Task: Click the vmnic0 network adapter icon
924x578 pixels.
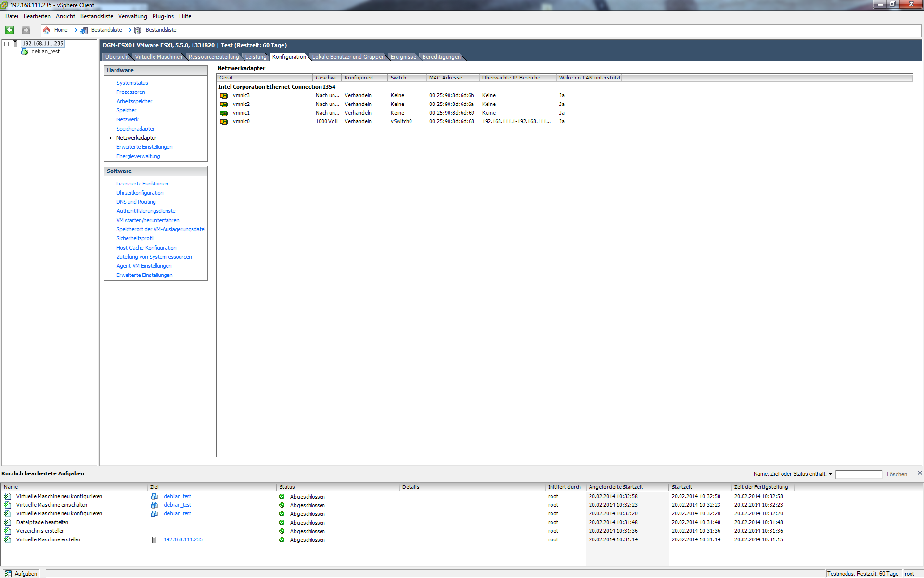Action: pyautogui.click(x=224, y=122)
